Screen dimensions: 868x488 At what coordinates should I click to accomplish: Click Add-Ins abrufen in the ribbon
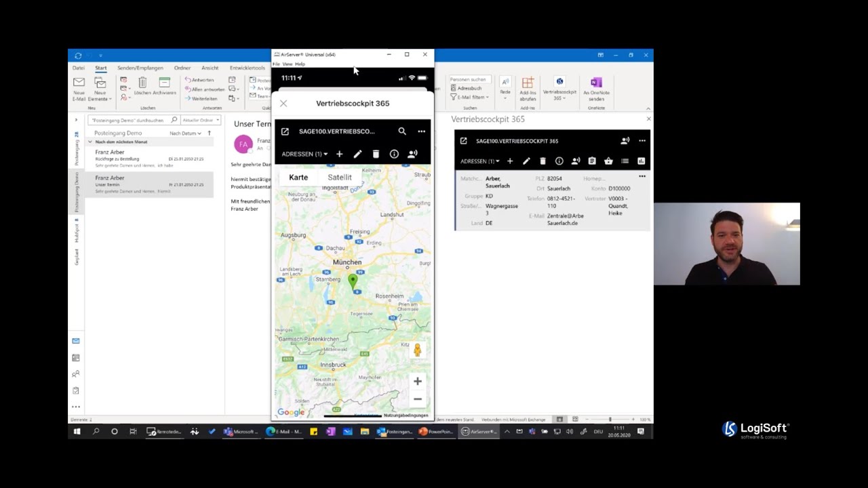point(528,88)
